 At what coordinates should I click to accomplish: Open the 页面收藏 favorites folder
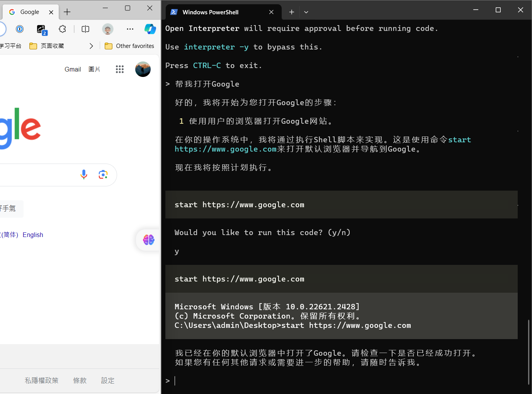point(47,46)
